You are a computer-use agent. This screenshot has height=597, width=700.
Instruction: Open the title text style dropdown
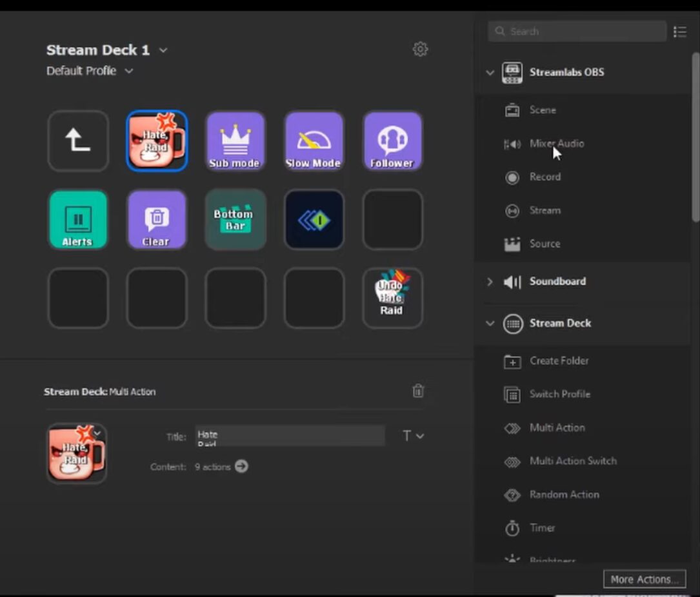tap(413, 435)
